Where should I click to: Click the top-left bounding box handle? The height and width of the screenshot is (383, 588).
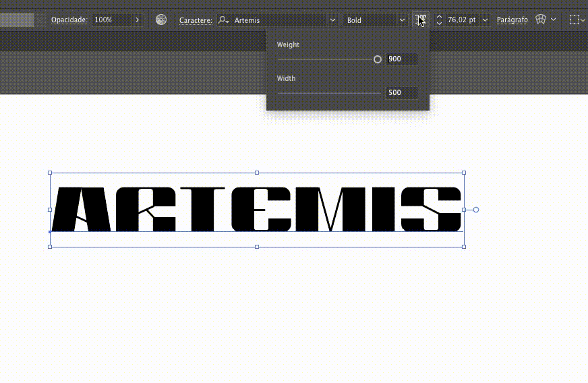coord(50,173)
